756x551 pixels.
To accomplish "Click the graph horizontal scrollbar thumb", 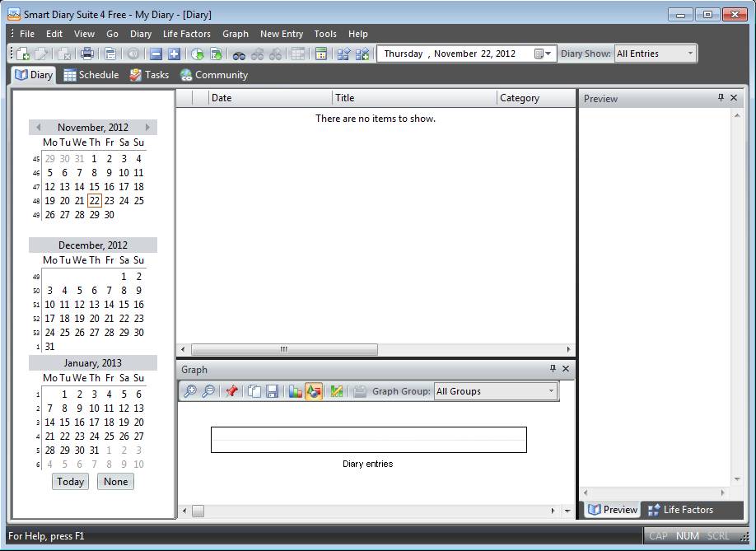I will pyautogui.click(x=198, y=511).
